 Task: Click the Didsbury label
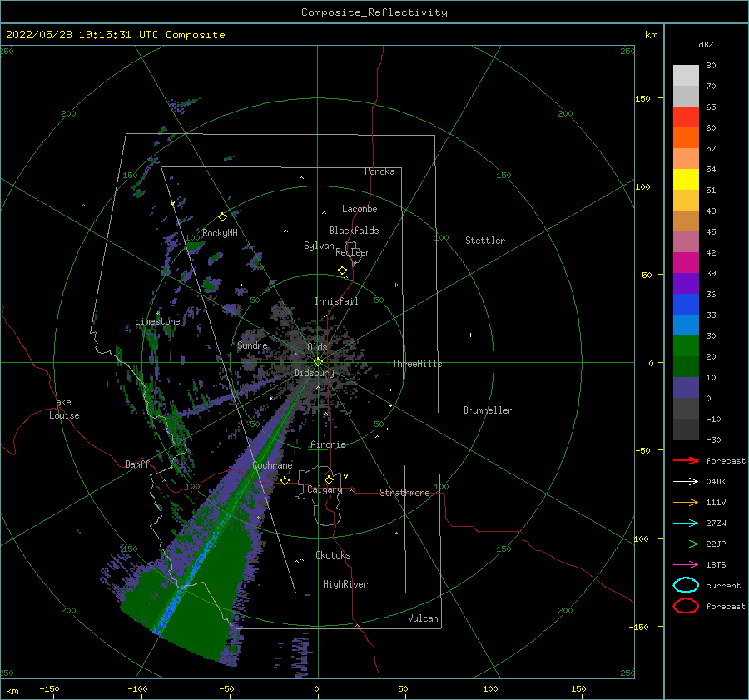click(x=314, y=373)
